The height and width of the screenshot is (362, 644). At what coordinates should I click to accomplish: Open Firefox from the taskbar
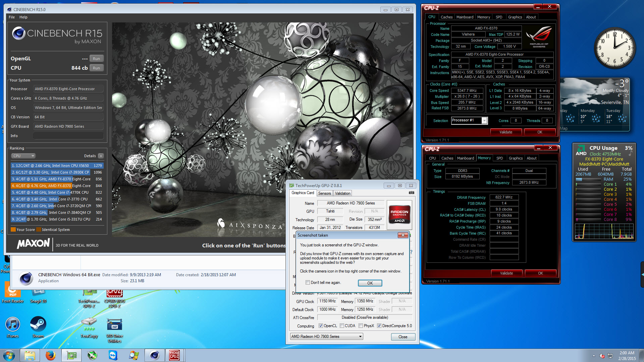coord(51,355)
